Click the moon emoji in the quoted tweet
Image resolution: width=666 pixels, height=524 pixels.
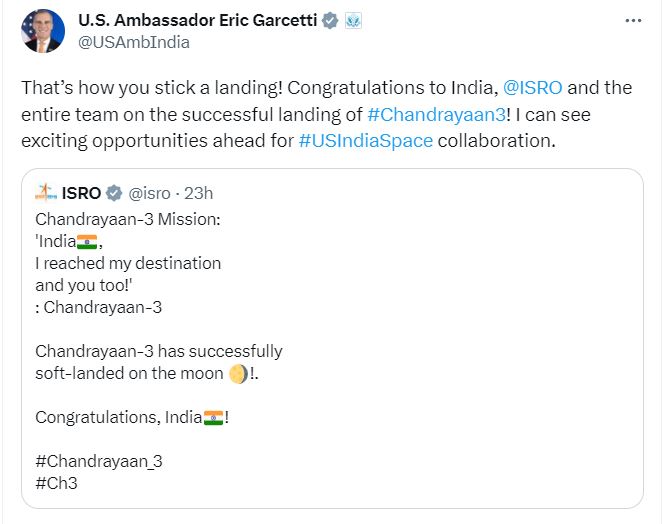[236, 374]
